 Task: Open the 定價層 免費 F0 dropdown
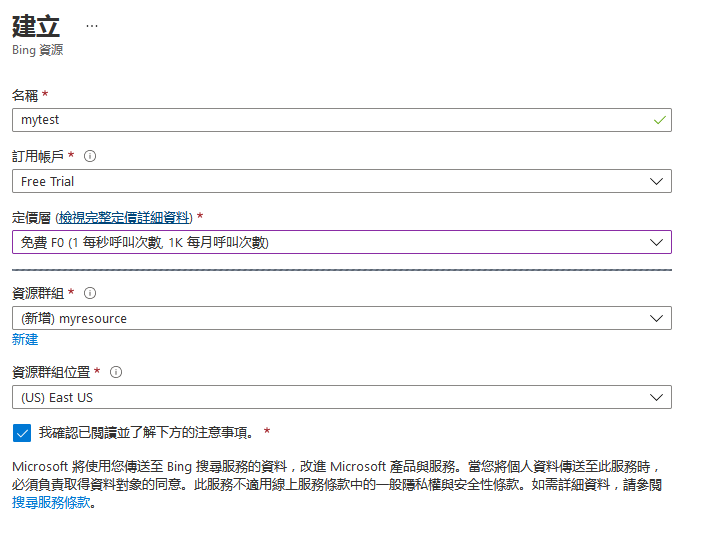[342, 242]
